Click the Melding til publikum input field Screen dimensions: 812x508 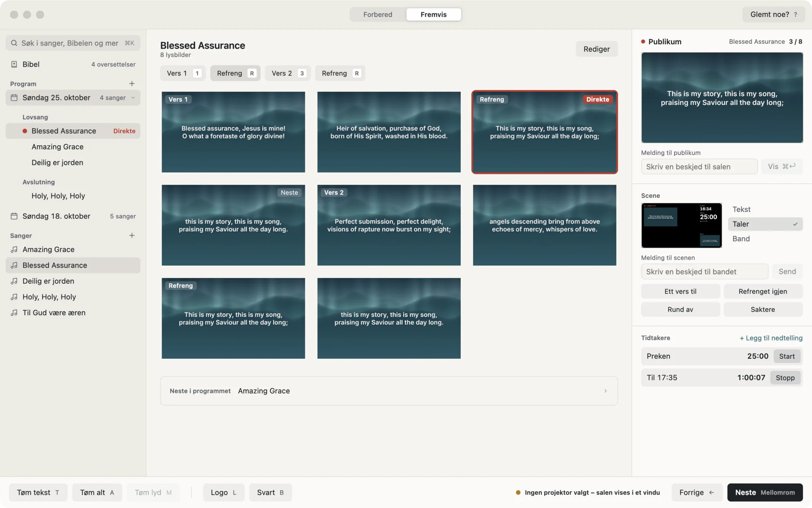pyautogui.click(x=699, y=167)
